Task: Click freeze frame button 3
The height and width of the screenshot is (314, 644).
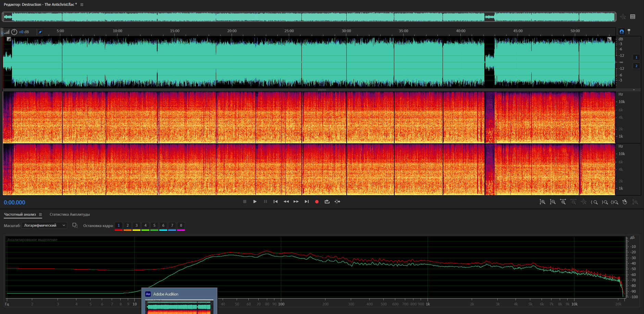Action: point(136,225)
